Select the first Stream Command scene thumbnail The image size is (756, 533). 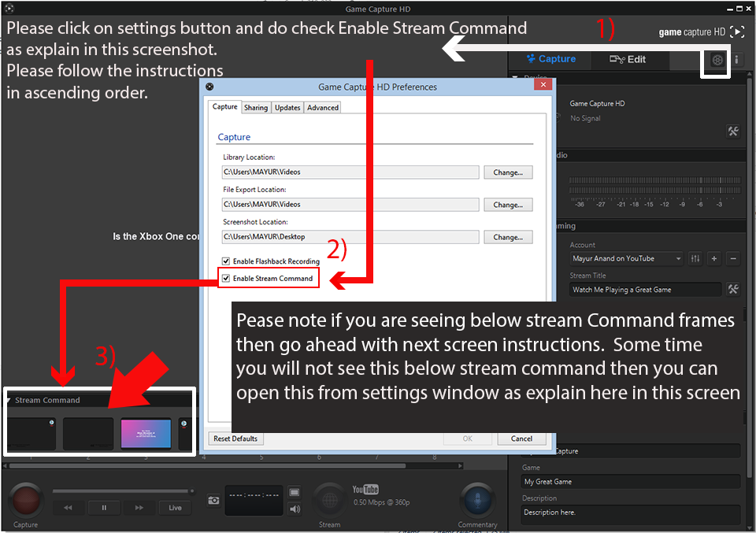point(31,434)
